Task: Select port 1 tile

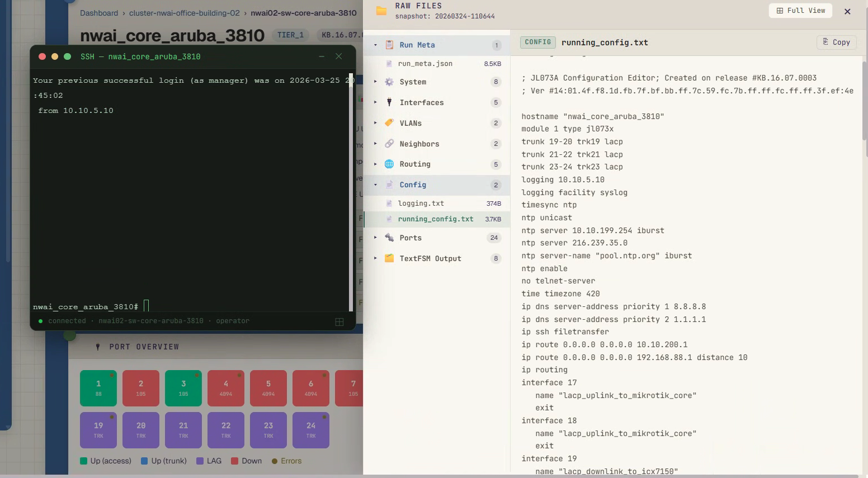Action: point(98,388)
